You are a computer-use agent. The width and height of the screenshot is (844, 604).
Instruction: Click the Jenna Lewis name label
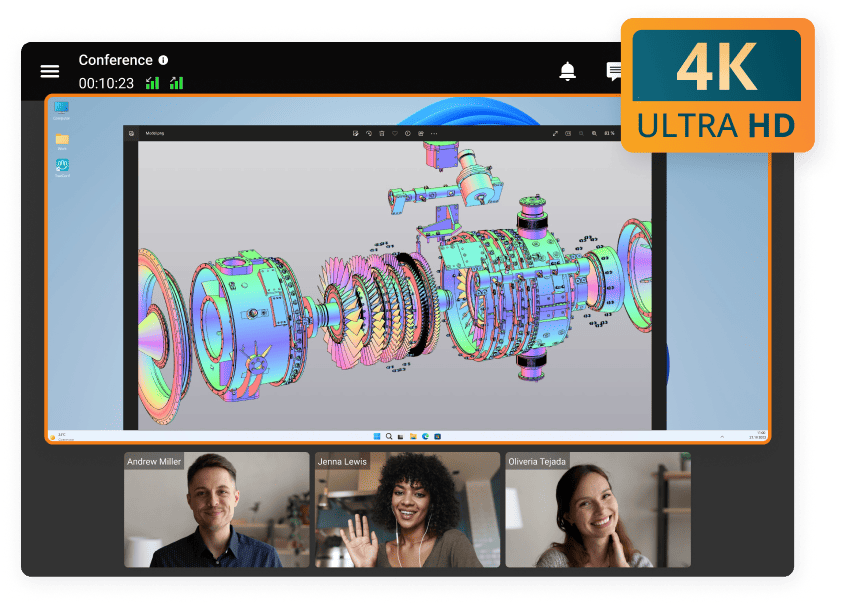point(342,461)
